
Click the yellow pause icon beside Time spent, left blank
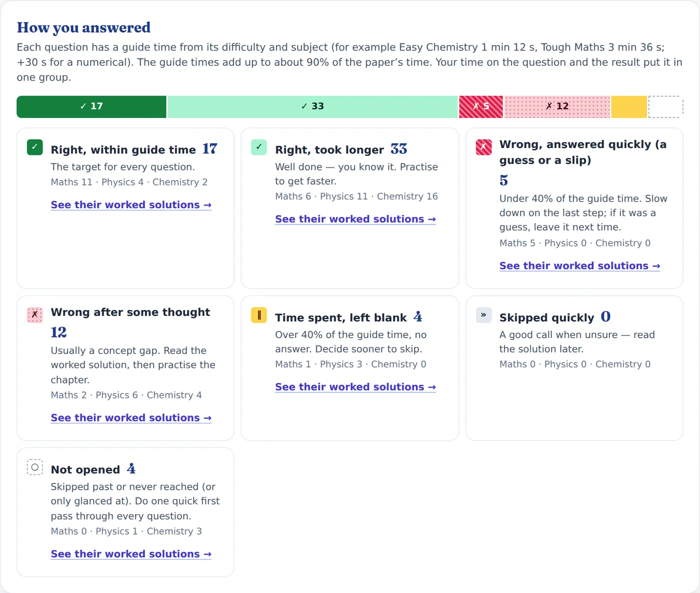259,315
